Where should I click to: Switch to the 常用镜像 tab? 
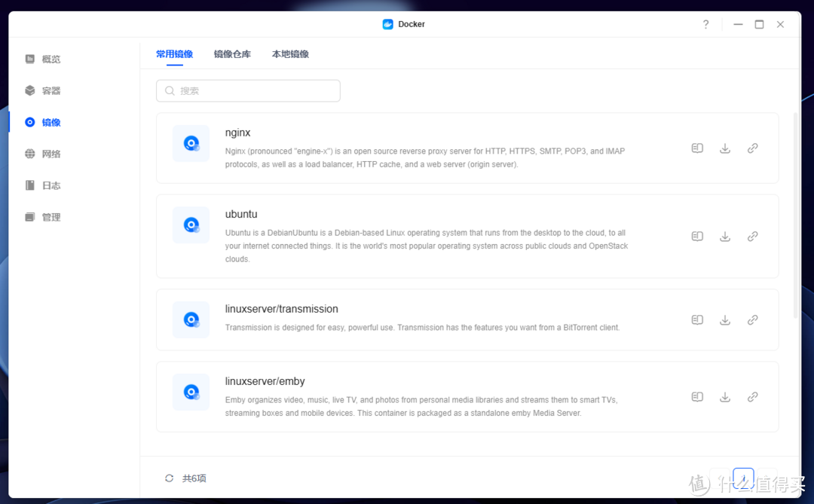click(174, 54)
